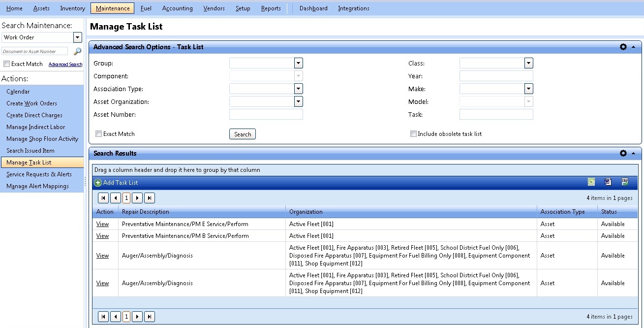Collapse the Search Results panel
644x328 pixels.
(x=633, y=153)
